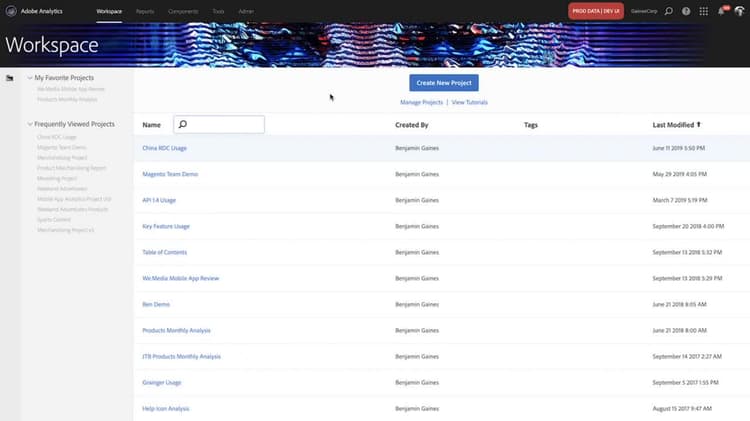The width and height of the screenshot is (750, 421).
Task: Click date September 20 2018 4:00 PM
Action: [x=688, y=226]
